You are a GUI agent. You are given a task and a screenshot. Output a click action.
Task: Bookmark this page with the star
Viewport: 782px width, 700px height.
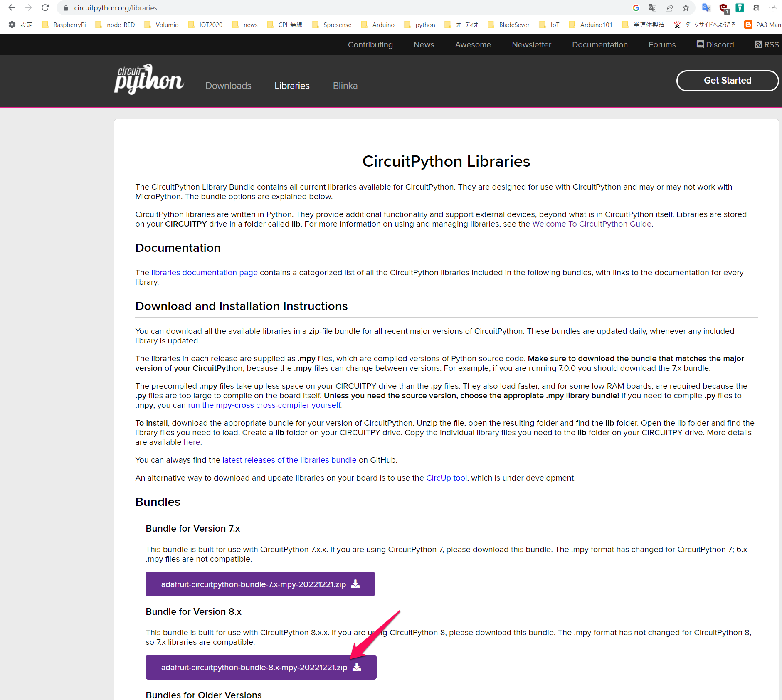click(686, 8)
